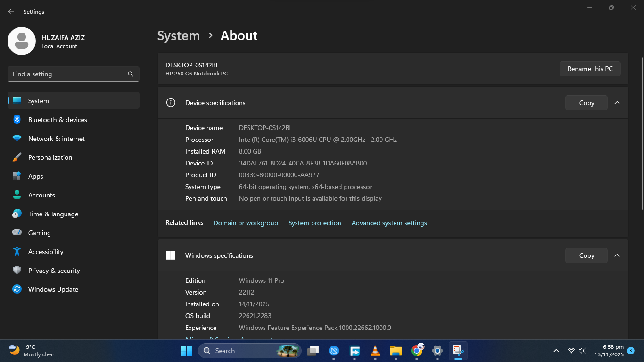Select Apps in the settings menu
Viewport: 644px width, 362px height.
35,176
